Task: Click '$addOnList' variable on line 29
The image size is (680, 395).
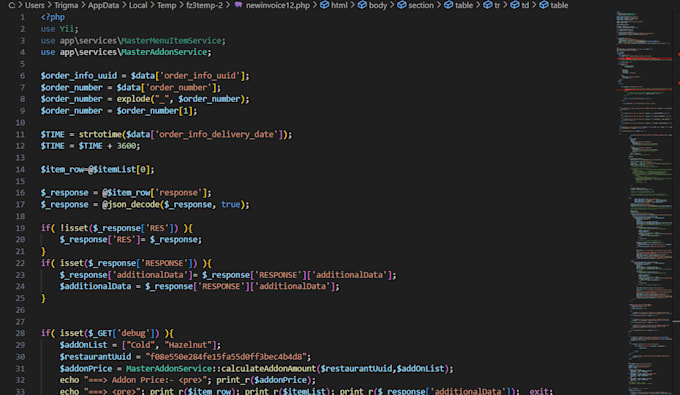Action: pos(84,345)
